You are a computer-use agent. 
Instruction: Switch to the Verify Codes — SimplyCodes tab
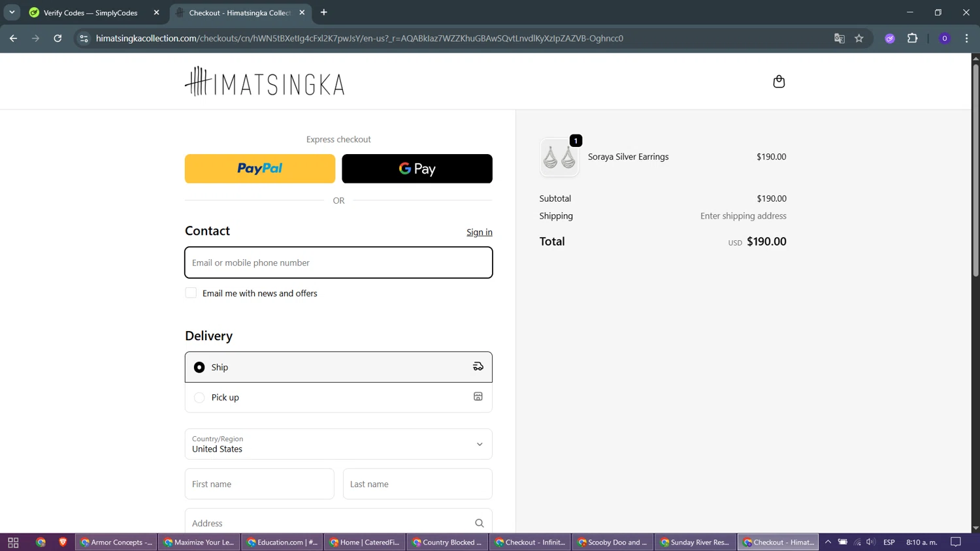tap(90, 12)
